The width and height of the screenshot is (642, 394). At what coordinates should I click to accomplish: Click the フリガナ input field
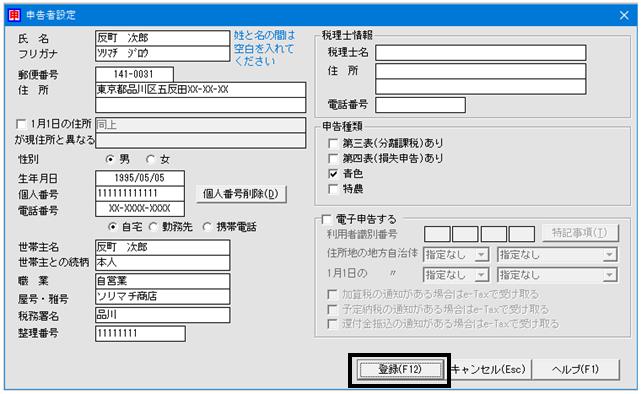(163, 54)
